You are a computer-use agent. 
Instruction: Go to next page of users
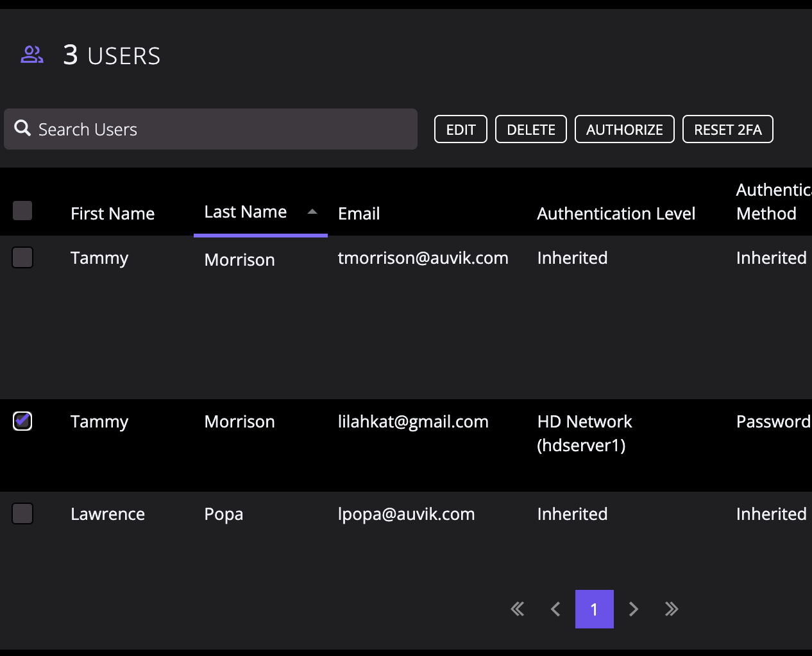[634, 609]
